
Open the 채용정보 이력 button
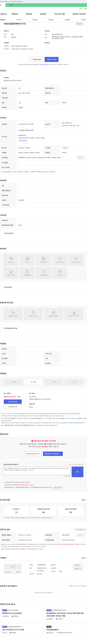pos(78,569)
